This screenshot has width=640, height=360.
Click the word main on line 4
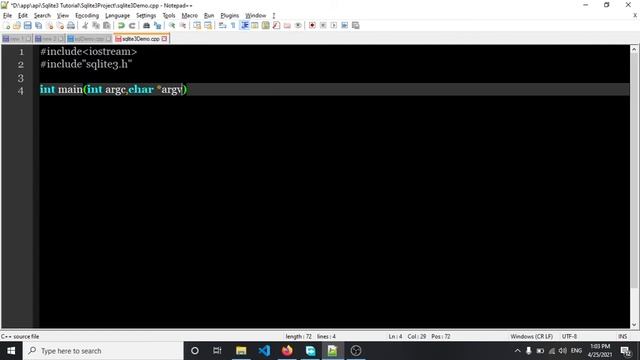click(70, 89)
